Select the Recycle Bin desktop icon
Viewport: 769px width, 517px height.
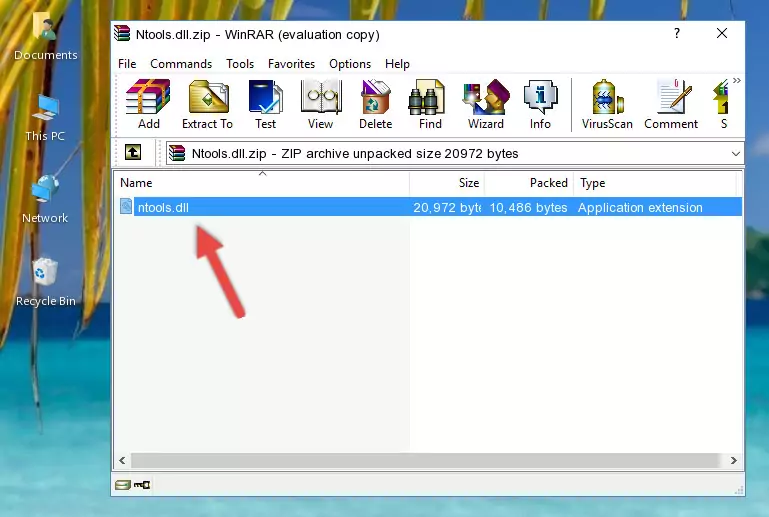coord(45,283)
